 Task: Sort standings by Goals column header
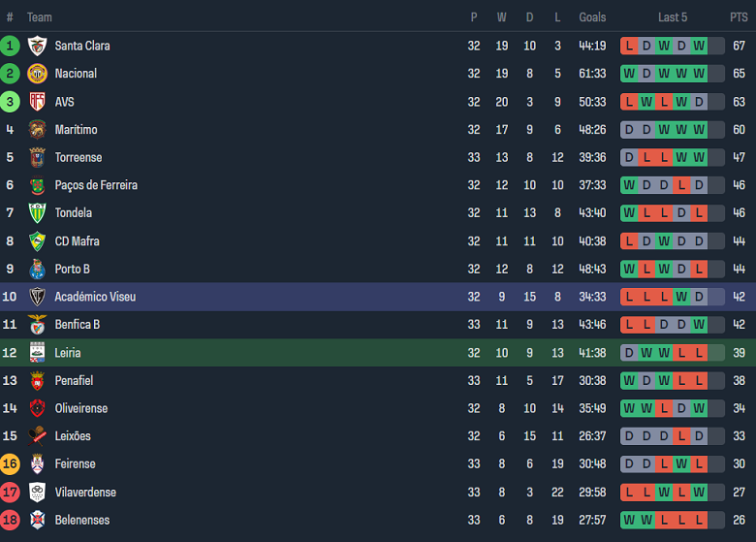(592, 17)
